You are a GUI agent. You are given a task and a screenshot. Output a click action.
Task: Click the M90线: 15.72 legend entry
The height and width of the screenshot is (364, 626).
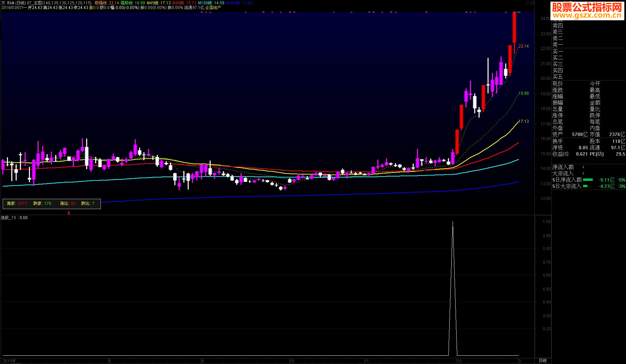pos(184,3)
